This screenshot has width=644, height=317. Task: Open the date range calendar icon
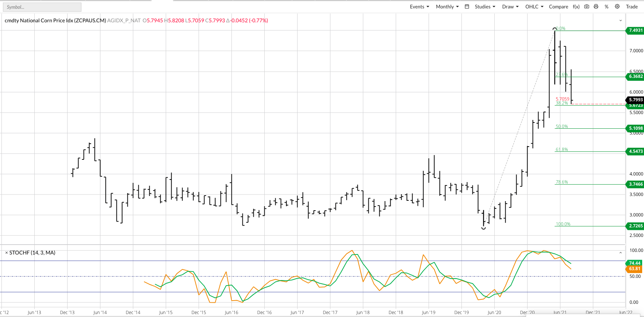point(467,7)
